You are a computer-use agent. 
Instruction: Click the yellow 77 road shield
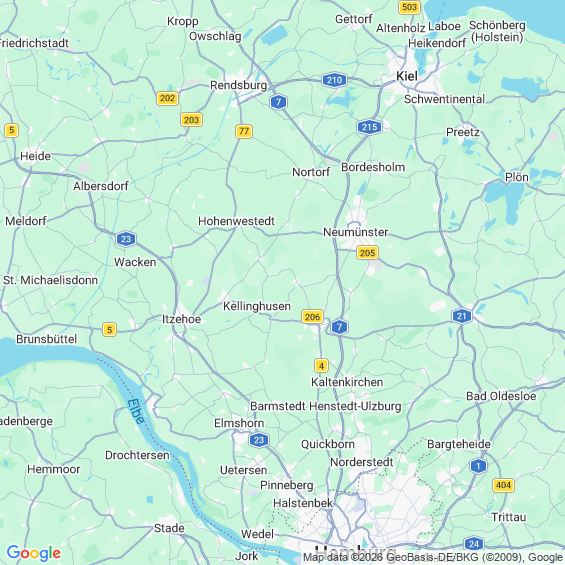[244, 131]
